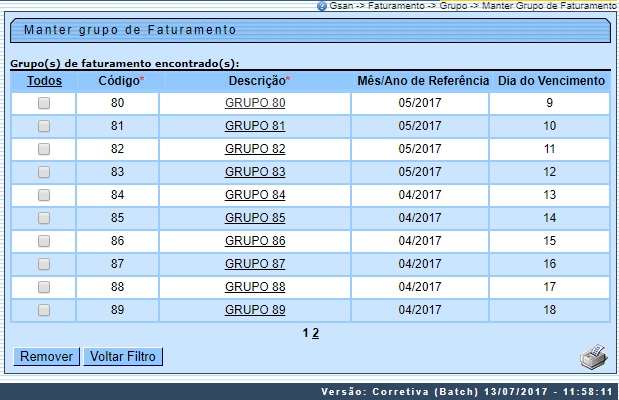
Task: Click the printer icon to print report
Action: pyautogui.click(x=594, y=357)
